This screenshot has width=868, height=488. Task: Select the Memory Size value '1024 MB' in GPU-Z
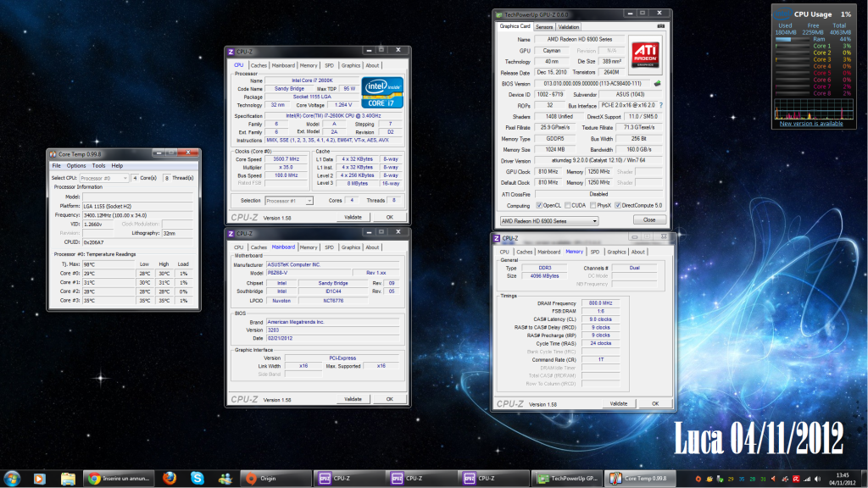pyautogui.click(x=554, y=149)
